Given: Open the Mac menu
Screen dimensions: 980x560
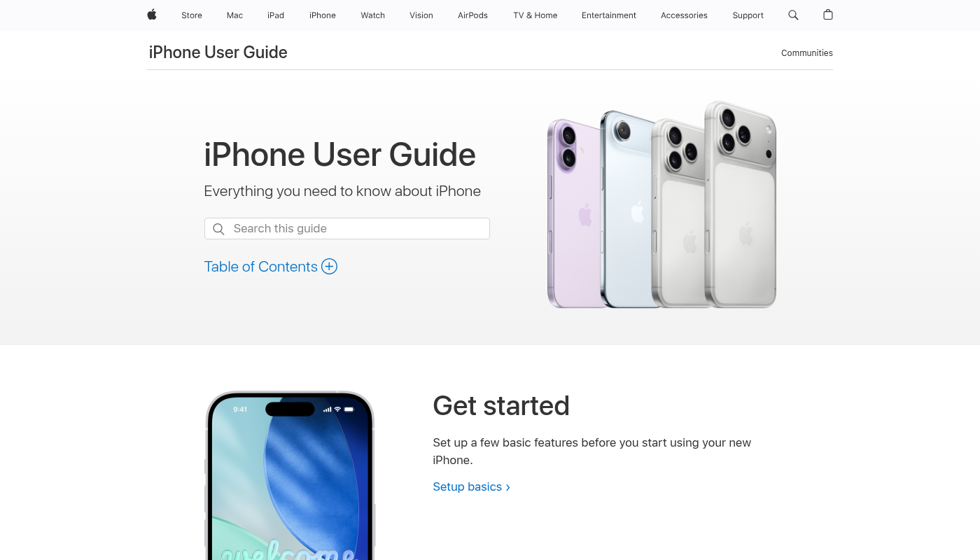Looking at the screenshot, I should (x=235, y=15).
